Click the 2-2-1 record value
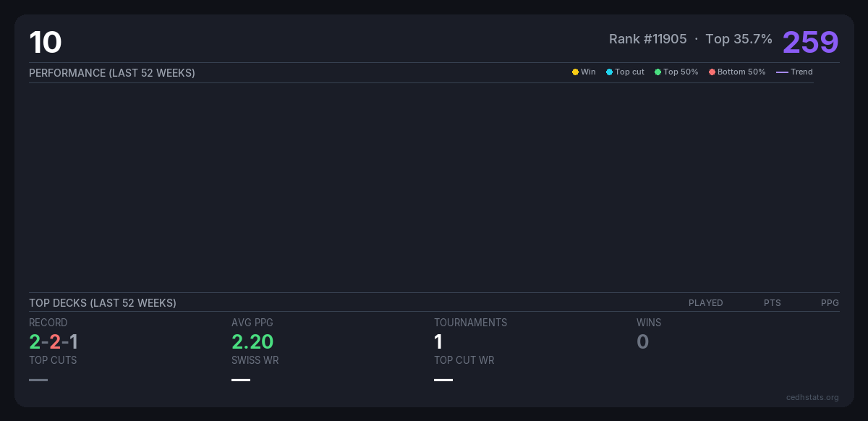 click(x=54, y=341)
